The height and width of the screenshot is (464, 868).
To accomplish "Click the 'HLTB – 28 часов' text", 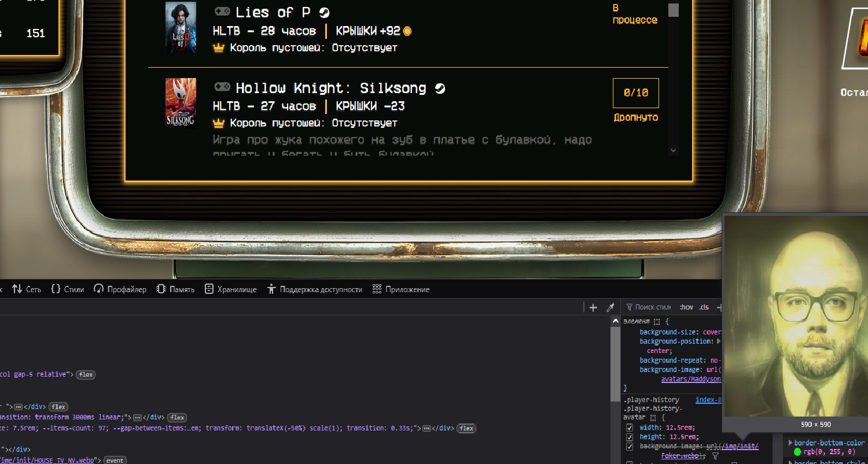I will pos(264,31).
